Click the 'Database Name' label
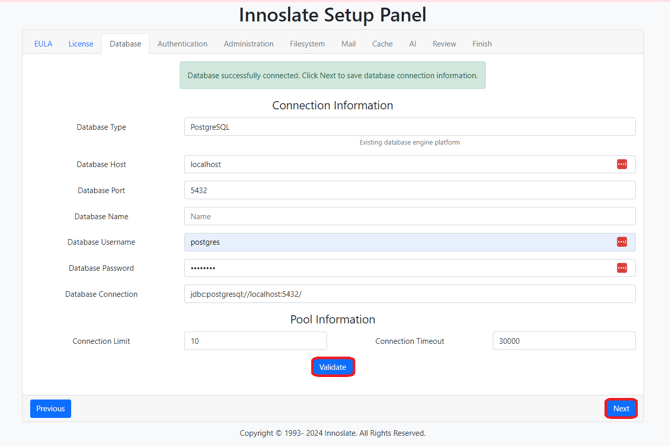This screenshot has height=446, width=670. click(x=101, y=216)
